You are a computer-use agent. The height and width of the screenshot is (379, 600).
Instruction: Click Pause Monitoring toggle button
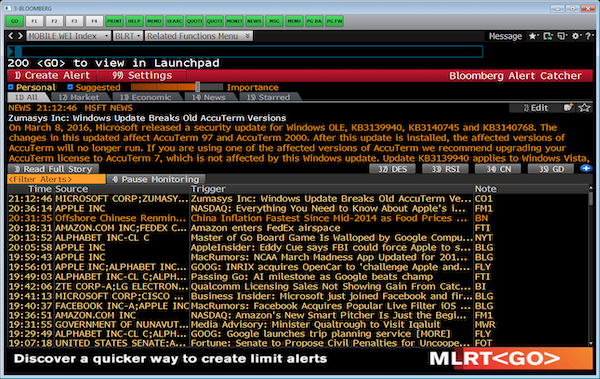(156, 179)
